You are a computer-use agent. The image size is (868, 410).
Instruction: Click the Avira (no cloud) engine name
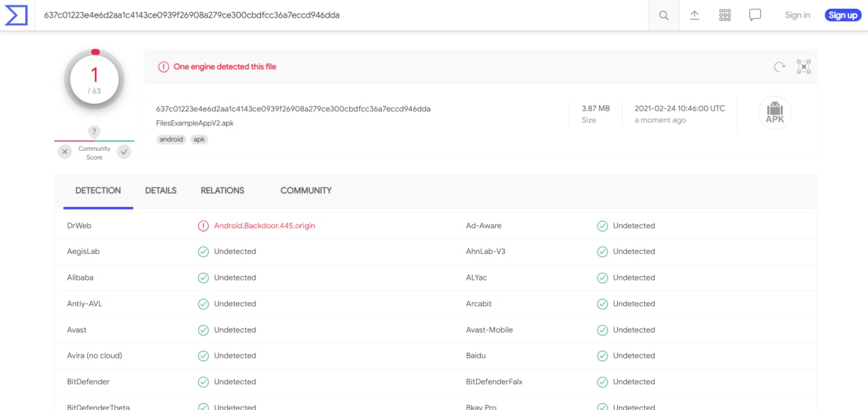tap(95, 356)
